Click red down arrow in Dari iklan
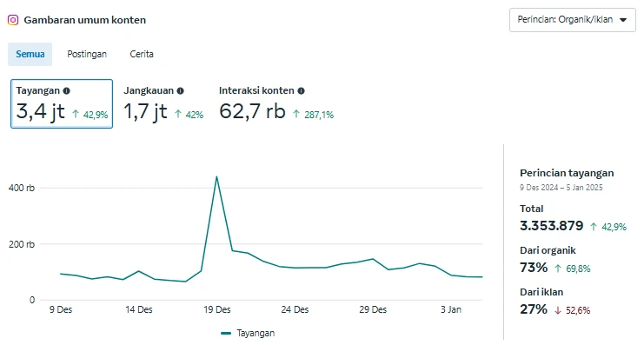Screen dimensions: 644x345 tap(558, 310)
